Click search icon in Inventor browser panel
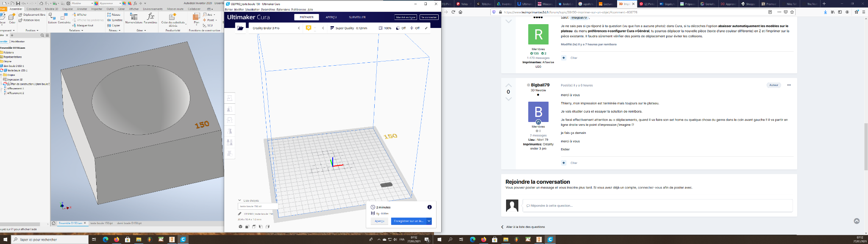The width and height of the screenshot is (868, 244). click(x=42, y=35)
